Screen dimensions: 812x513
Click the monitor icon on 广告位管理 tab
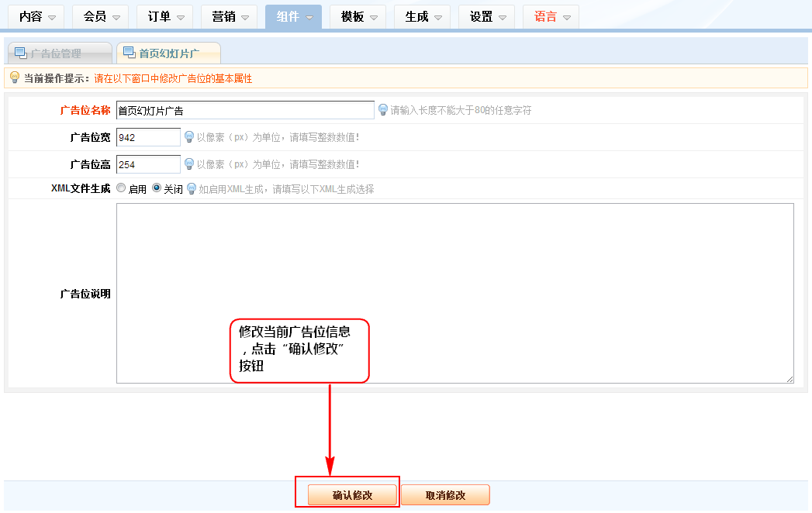pyautogui.click(x=20, y=53)
